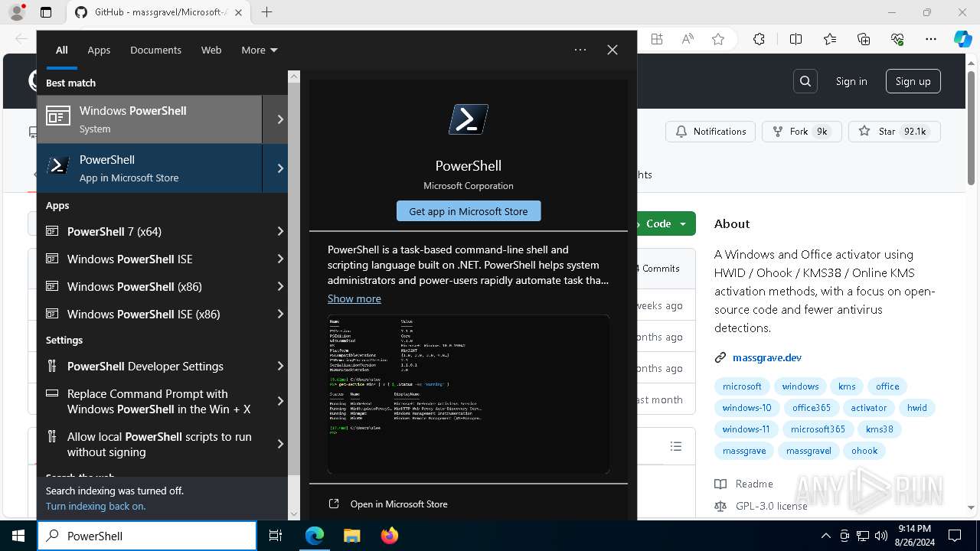Expand Replace Command Prompt setting chevron
This screenshot has height=551, width=980.
280,401
